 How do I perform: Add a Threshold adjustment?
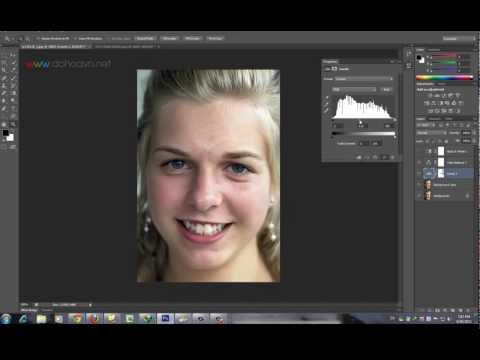click(x=444, y=111)
